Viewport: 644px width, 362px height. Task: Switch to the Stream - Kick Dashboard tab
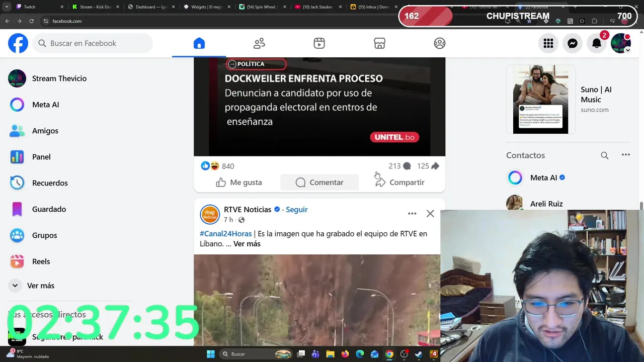pos(95,7)
